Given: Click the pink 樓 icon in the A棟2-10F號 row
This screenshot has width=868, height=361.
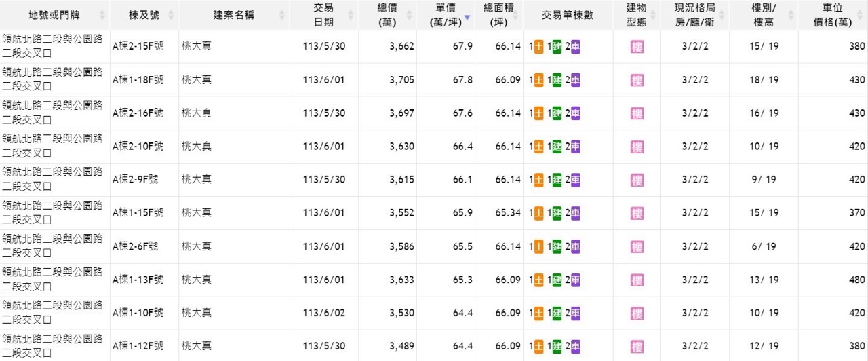Looking at the screenshot, I should click(x=637, y=147).
